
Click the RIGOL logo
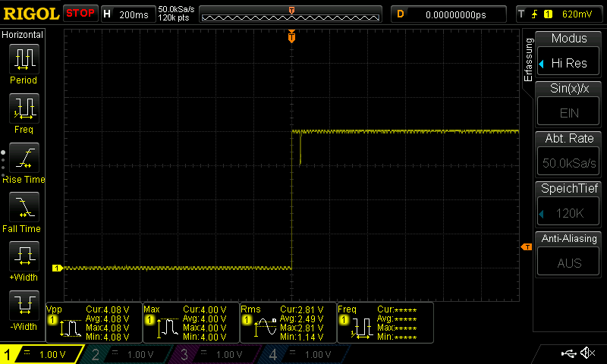(31, 14)
